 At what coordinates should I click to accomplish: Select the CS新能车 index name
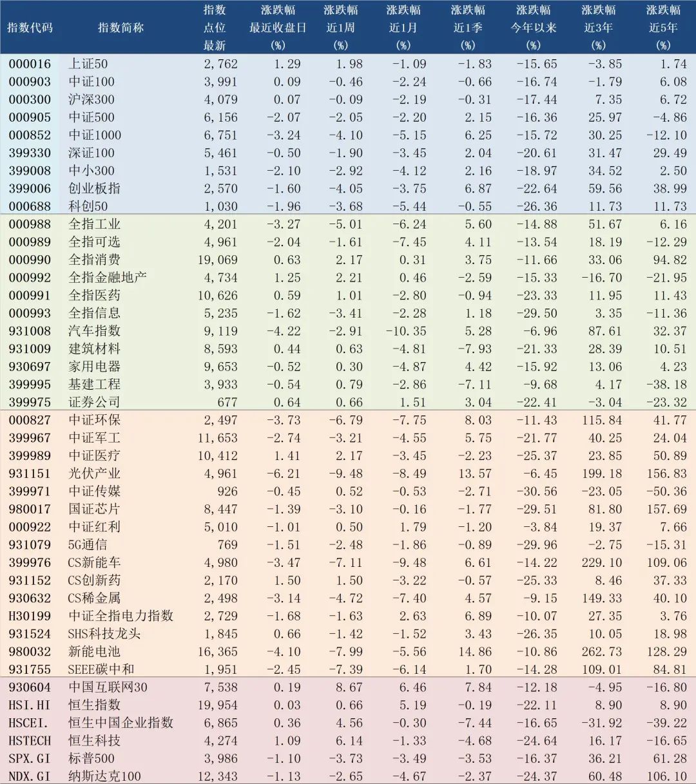pyautogui.click(x=94, y=562)
